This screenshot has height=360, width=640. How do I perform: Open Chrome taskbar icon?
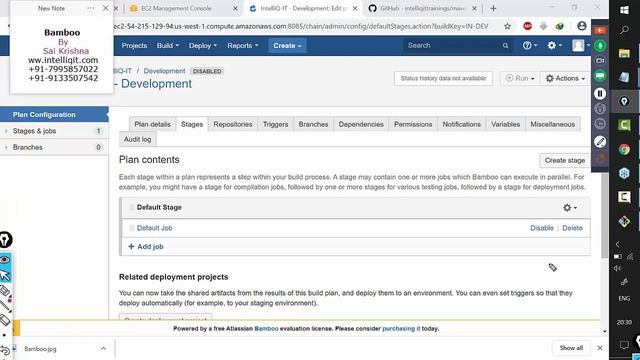click(x=624, y=149)
